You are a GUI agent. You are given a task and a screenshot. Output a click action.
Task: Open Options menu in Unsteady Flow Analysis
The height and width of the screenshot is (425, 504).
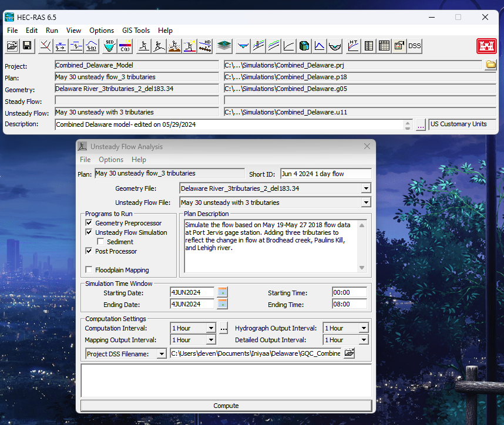click(111, 159)
